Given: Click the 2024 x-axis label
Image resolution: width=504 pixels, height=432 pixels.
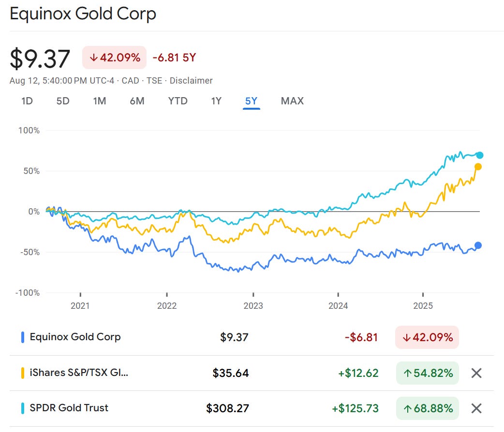Looking at the screenshot, I should point(338,305).
